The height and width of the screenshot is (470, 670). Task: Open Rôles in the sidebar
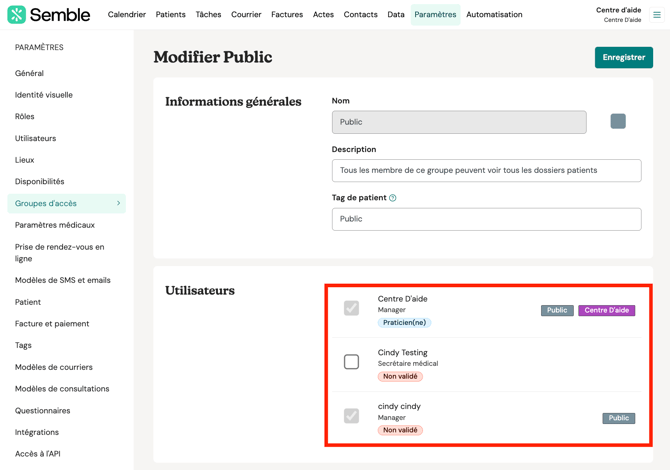coord(25,116)
